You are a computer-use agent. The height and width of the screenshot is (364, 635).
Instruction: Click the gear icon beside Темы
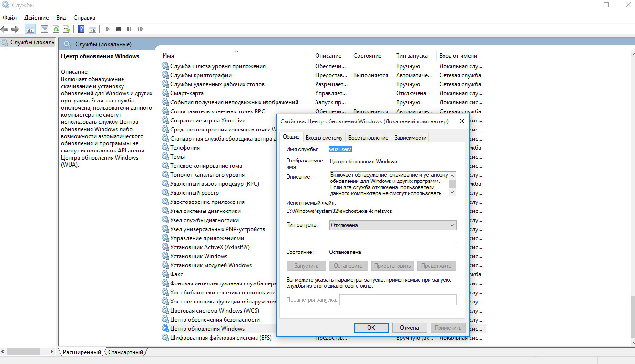pyautogui.click(x=165, y=157)
